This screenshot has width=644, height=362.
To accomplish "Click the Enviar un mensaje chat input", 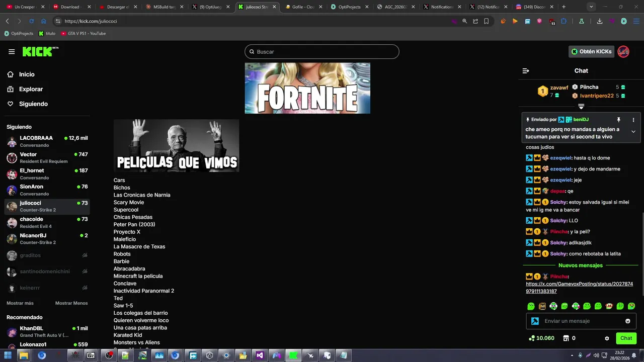I will (x=581, y=321).
